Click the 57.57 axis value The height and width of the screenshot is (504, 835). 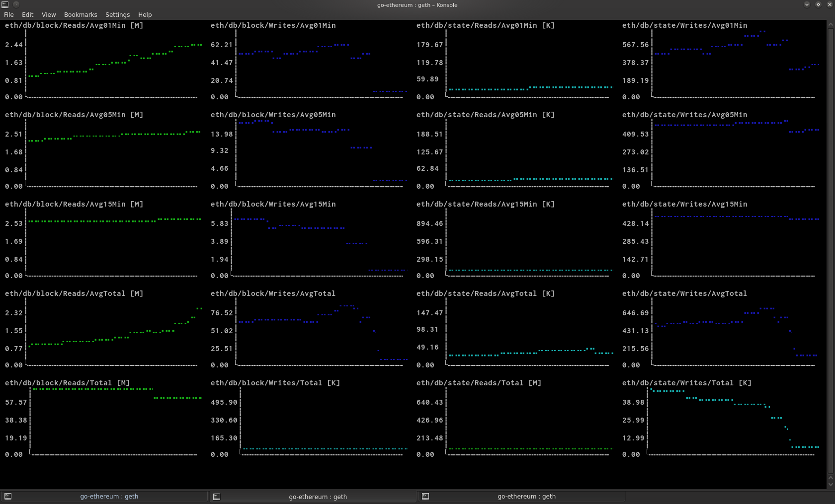[x=16, y=402]
